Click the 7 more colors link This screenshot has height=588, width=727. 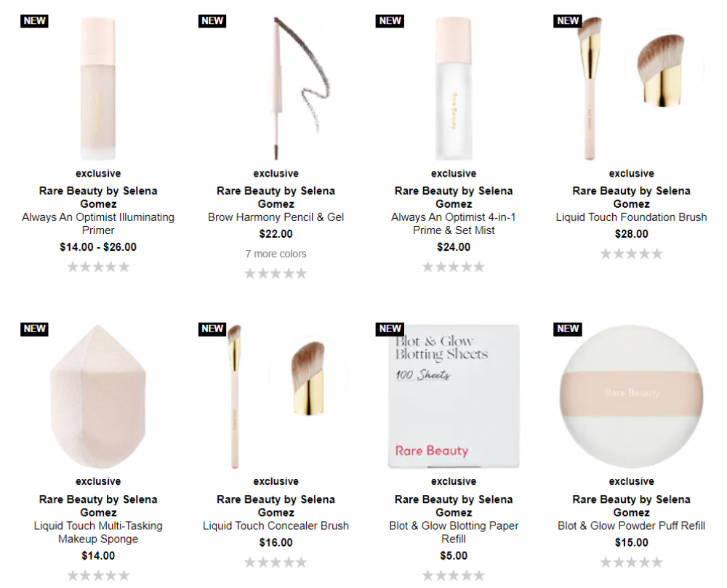coord(276,254)
